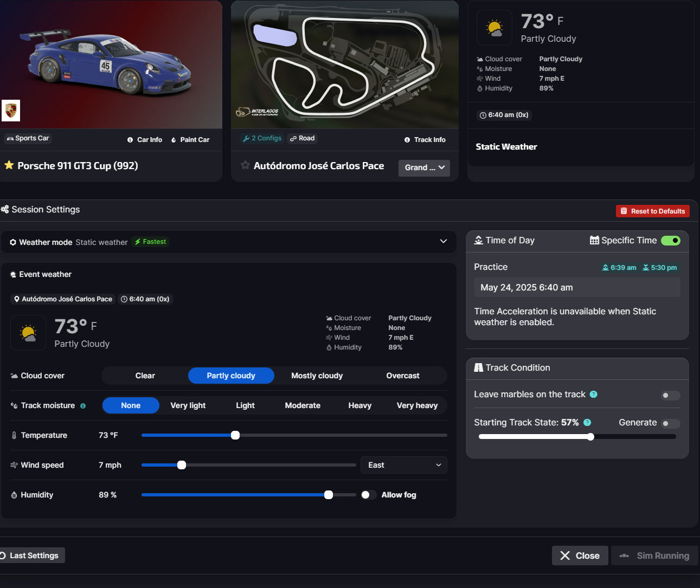Click the May 24, 2025 6:40 am date field

click(x=577, y=288)
